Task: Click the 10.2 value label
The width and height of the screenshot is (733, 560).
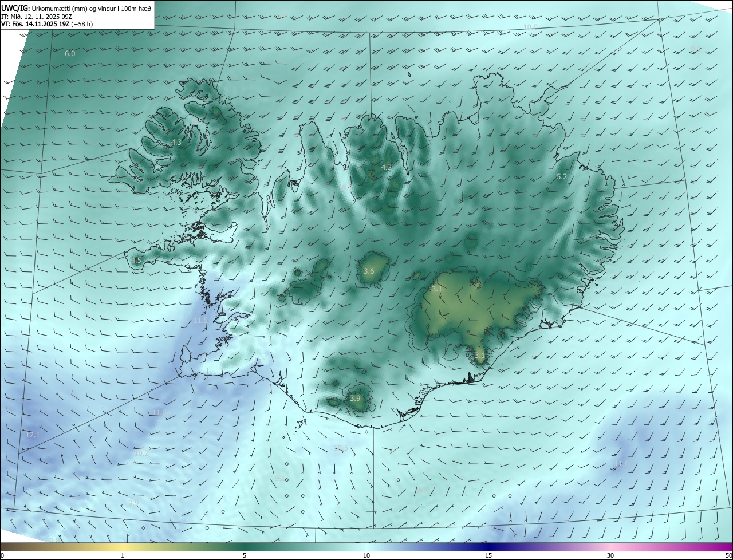Action: (x=141, y=453)
